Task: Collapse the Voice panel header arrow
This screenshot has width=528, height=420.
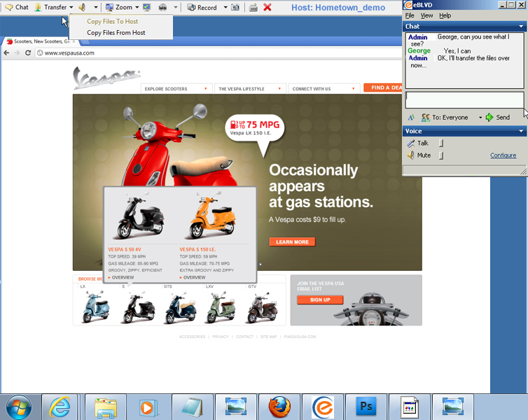Action: pos(521,131)
